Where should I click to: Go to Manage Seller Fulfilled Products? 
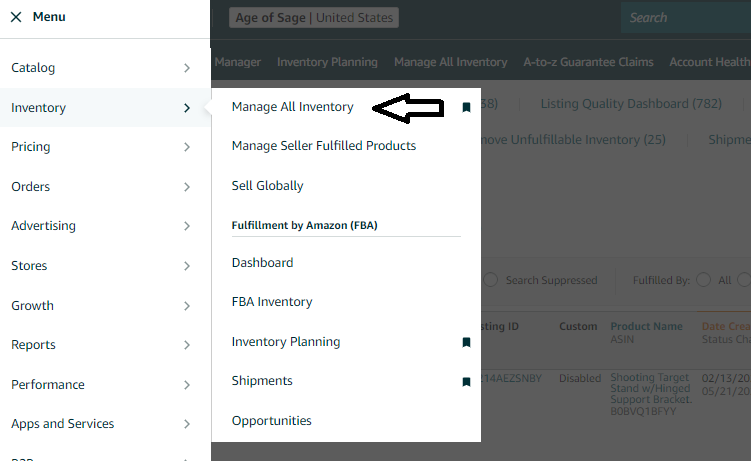coord(323,146)
